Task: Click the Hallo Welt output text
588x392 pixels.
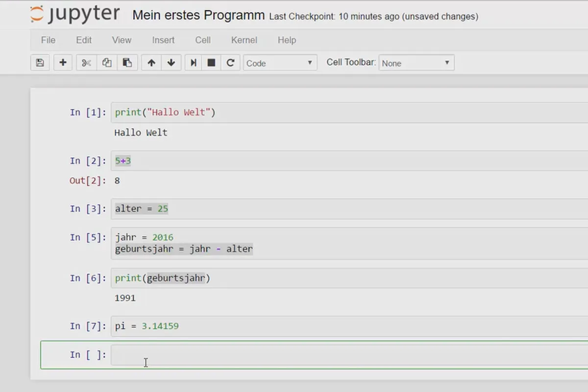Action: click(x=141, y=132)
